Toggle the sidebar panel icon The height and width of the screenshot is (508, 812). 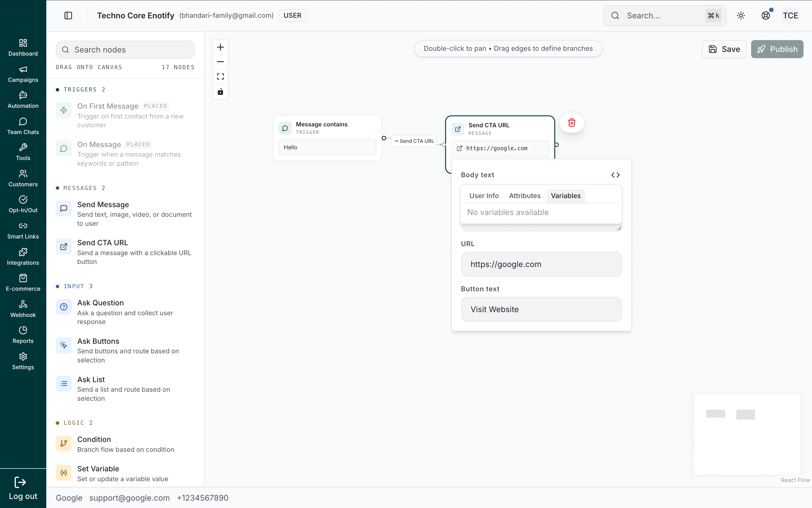68,16
